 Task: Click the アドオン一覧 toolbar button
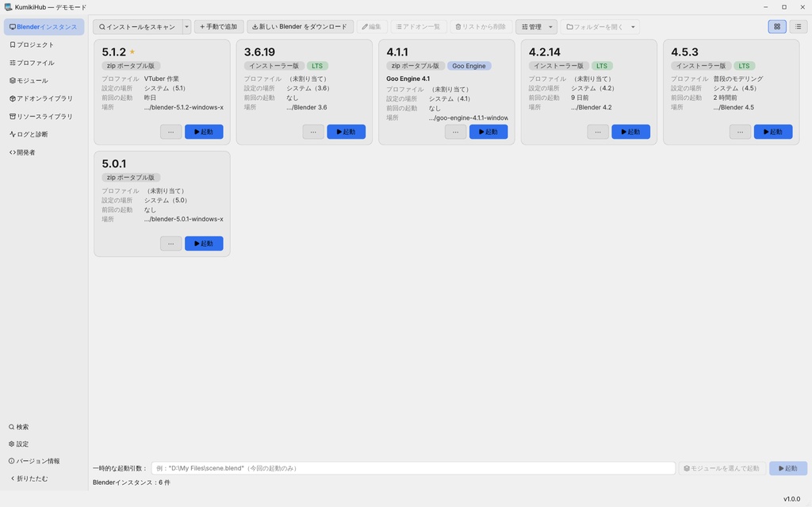pyautogui.click(x=419, y=27)
